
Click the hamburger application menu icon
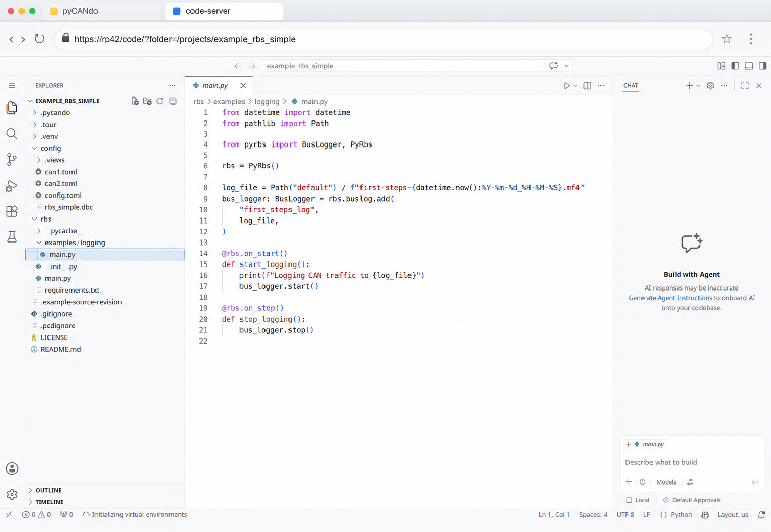(12, 86)
